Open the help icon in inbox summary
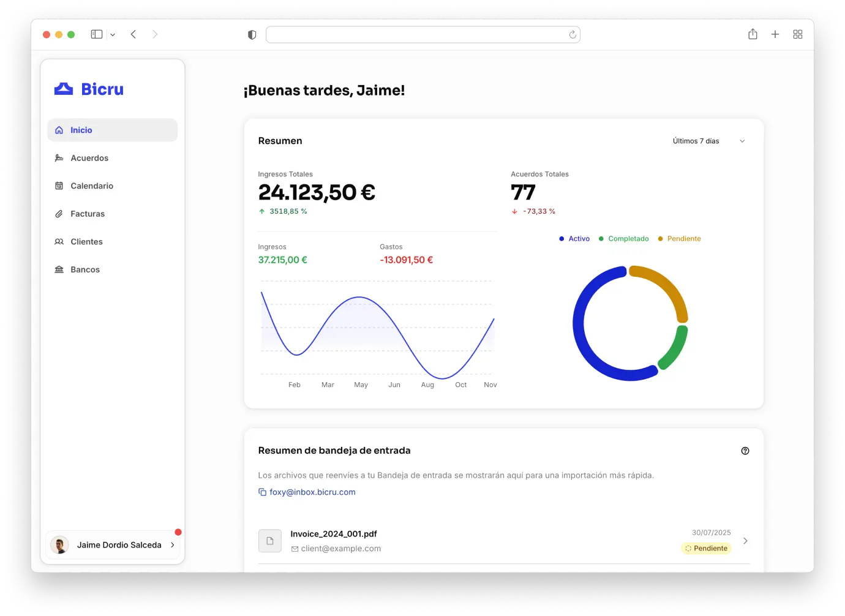845x616 pixels. coord(745,451)
